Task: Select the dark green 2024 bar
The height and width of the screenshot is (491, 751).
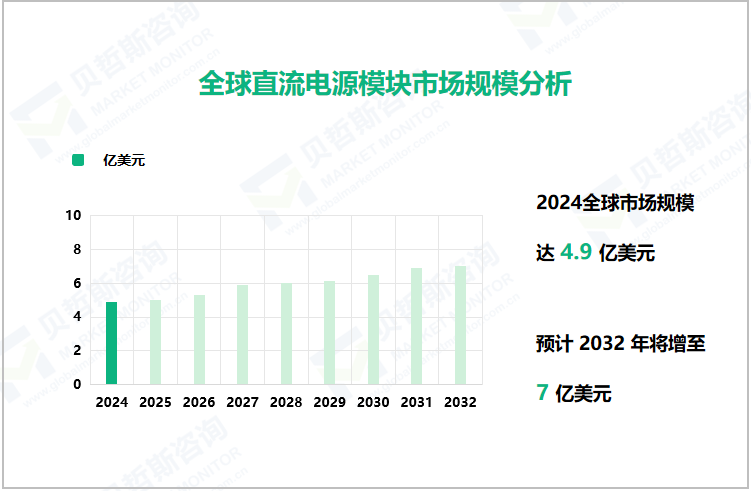Action: tap(111, 343)
